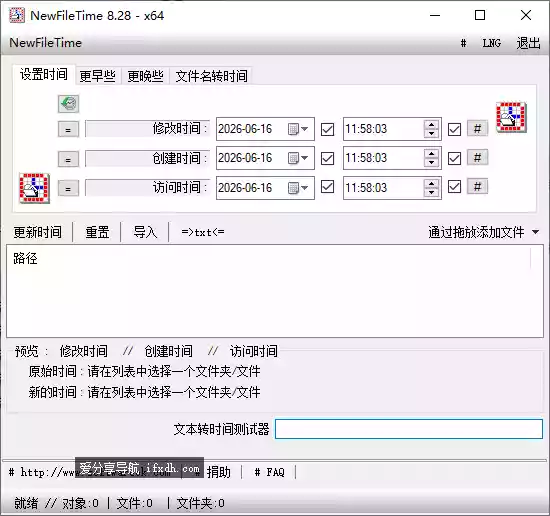
Task: Switch to the 文件名转时间 tab
Action: [x=211, y=76]
